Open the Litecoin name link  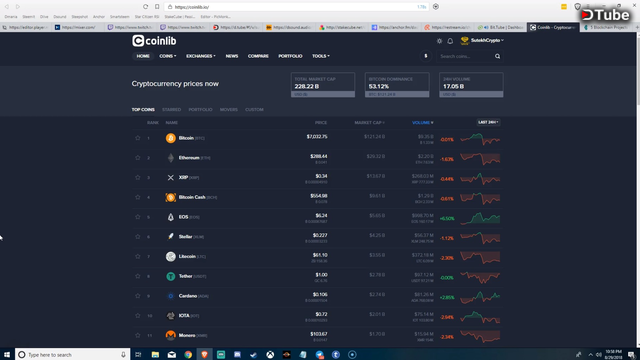pyautogui.click(x=187, y=256)
